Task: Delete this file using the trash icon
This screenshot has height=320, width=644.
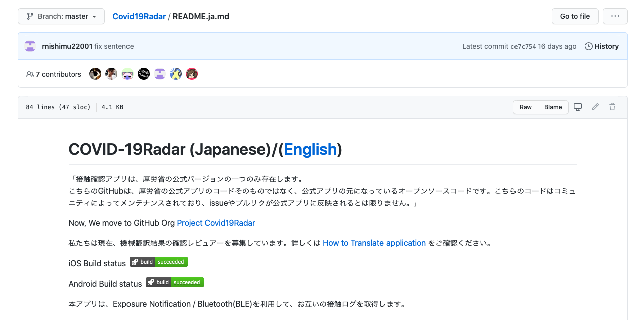Action: (x=612, y=107)
